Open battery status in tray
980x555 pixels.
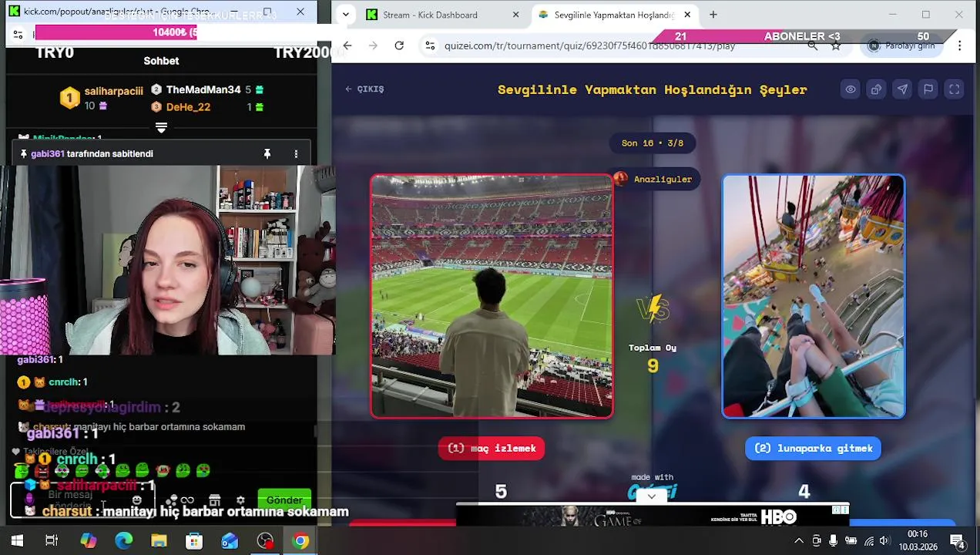850,541
